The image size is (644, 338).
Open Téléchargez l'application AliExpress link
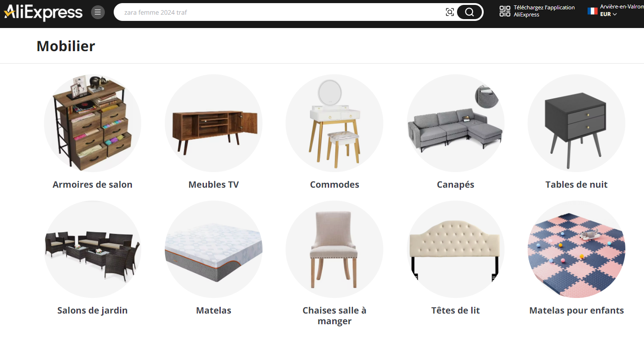pyautogui.click(x=544, y=11)
